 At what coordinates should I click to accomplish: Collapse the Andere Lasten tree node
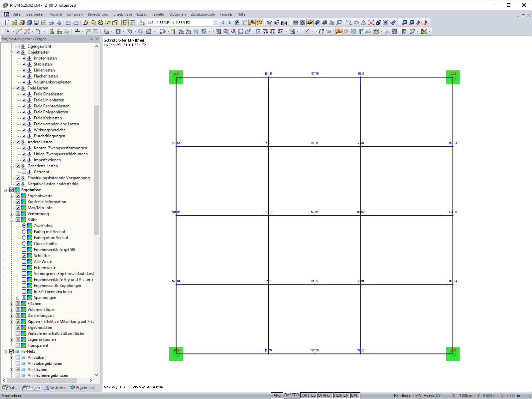coord(12,142)
